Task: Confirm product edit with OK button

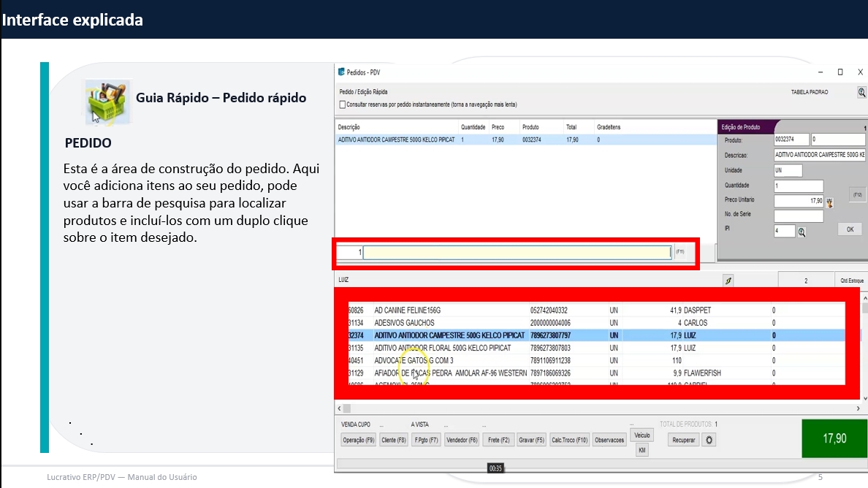Action: coord(849,229)
